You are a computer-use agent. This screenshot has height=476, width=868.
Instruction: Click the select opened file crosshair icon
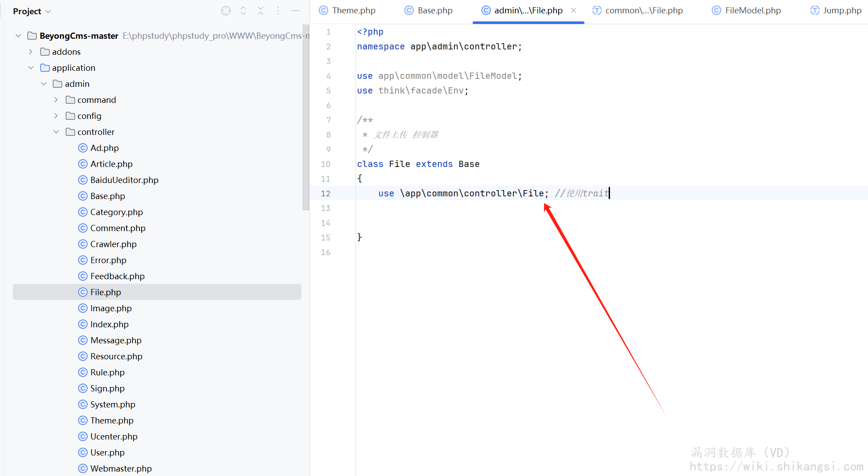(x=226, y=11)
